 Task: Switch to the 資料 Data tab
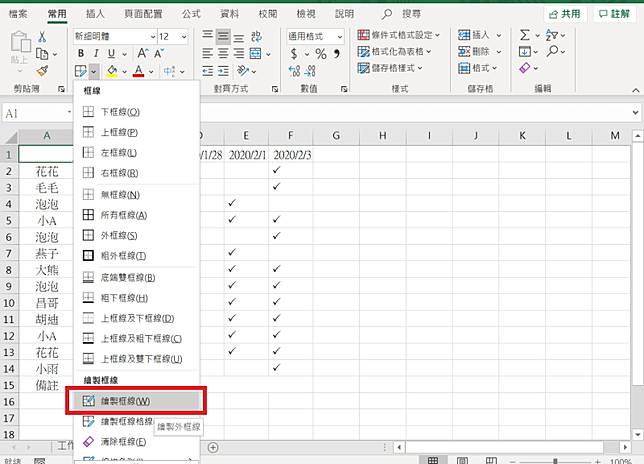tap(229, 14)
